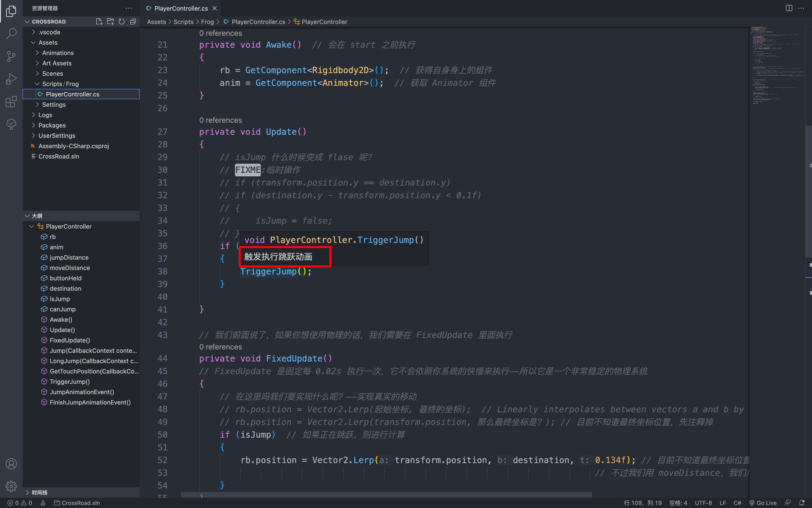Open CrossRoad.sln project in status bar

pyautogui.click(x=77, y=503)
